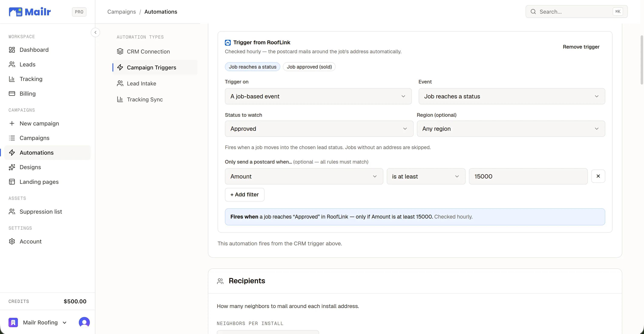The image size is (644, 334).
Task: Click Remove trigger
Action: pyautogui.click(x=581, y=47)
